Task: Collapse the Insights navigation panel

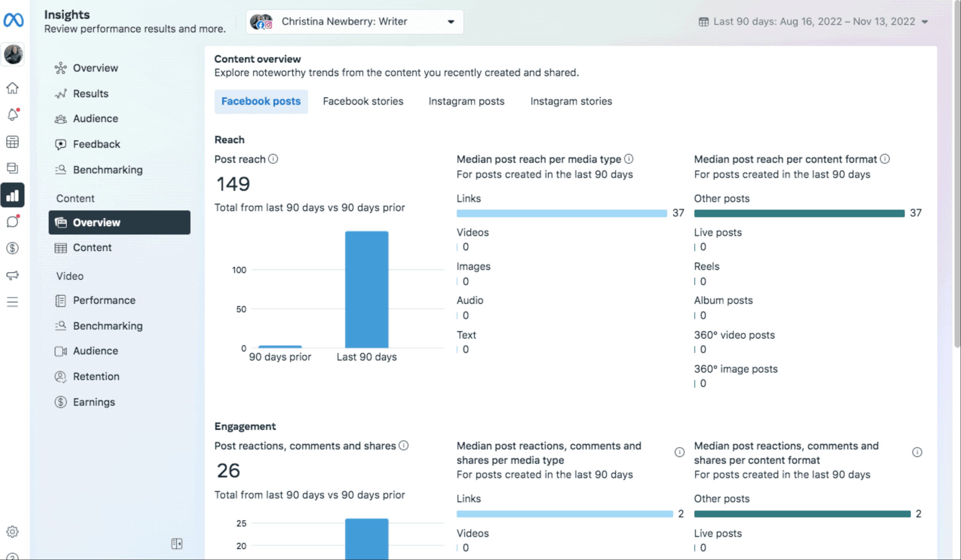Action: (177, 544)
